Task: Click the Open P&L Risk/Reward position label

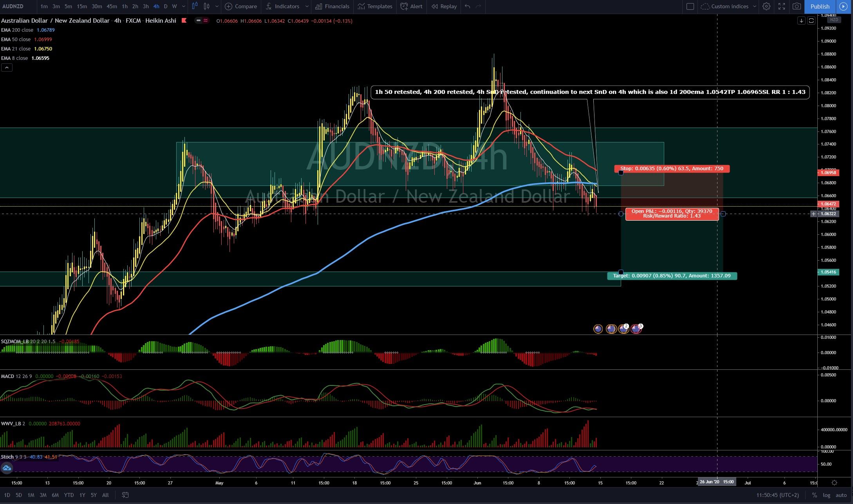Action: (x=672, y=214)
